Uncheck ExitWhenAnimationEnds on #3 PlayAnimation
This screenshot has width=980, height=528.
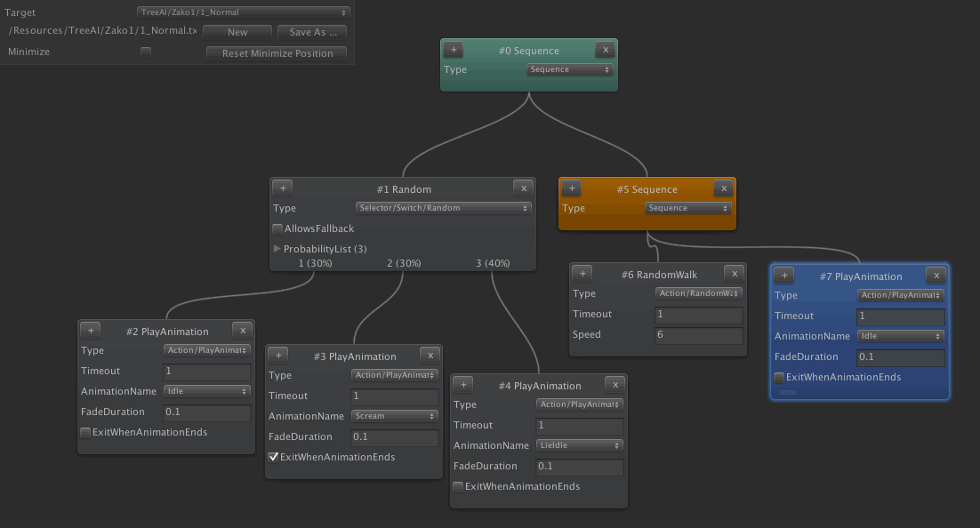click(x=273, y=457)
